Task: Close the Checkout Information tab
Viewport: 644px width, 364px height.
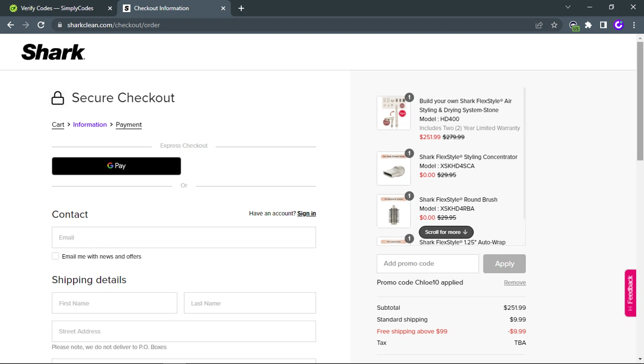Action: tap(223, 8)
